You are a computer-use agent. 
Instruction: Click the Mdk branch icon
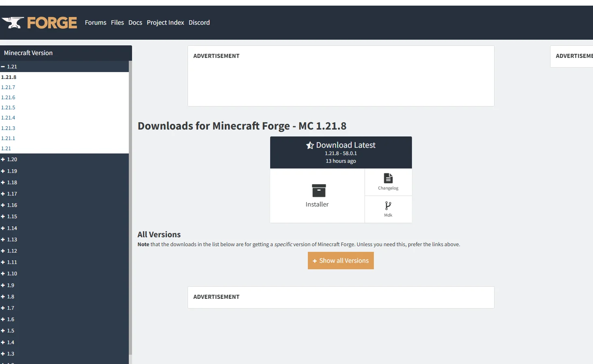click(388, 206)
